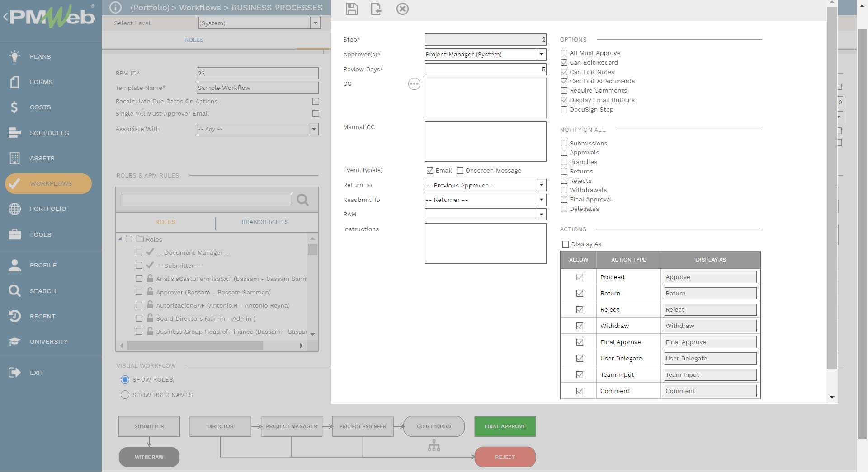
Task: Click the Final Approve workflow box
Action: [x=505, y=426]
